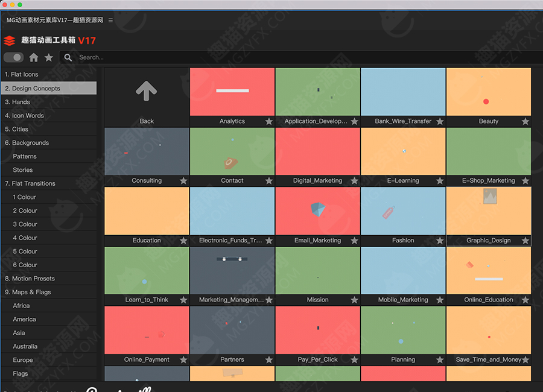The image size is (543, 392).
Task: Add Online_Education to favorites star
Action: point(526,300)
